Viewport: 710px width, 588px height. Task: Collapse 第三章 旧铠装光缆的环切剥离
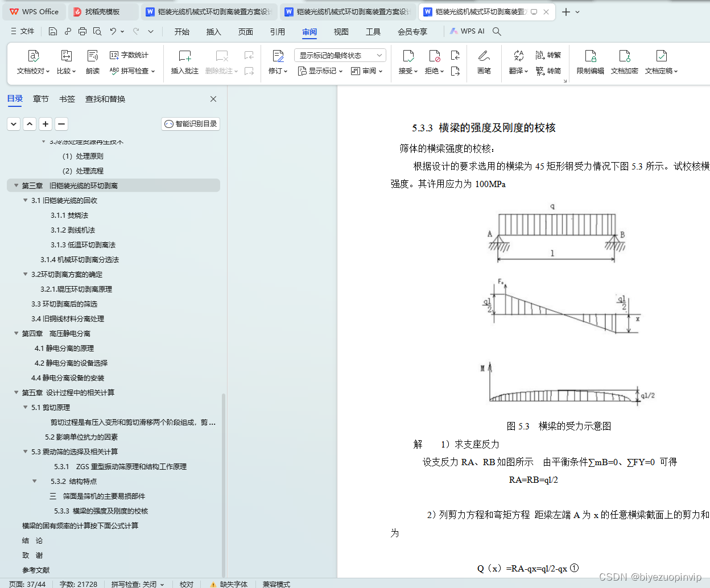point(16,185)
